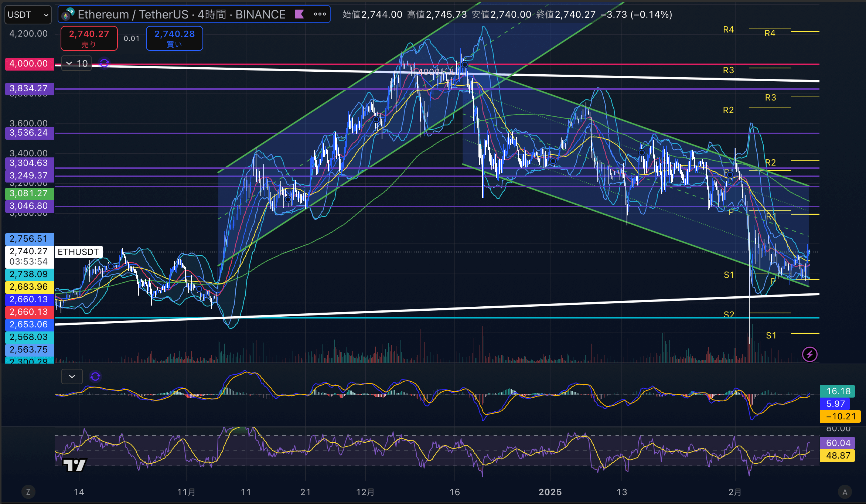Click the countdown timer 03:53:54
This screenshot has height=504, width=866.
[28, 262]
